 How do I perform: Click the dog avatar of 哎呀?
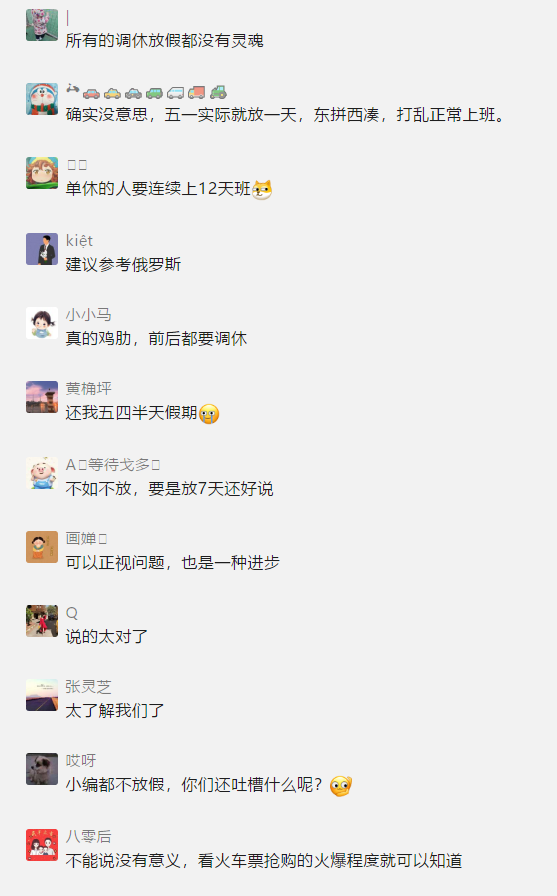42,769
